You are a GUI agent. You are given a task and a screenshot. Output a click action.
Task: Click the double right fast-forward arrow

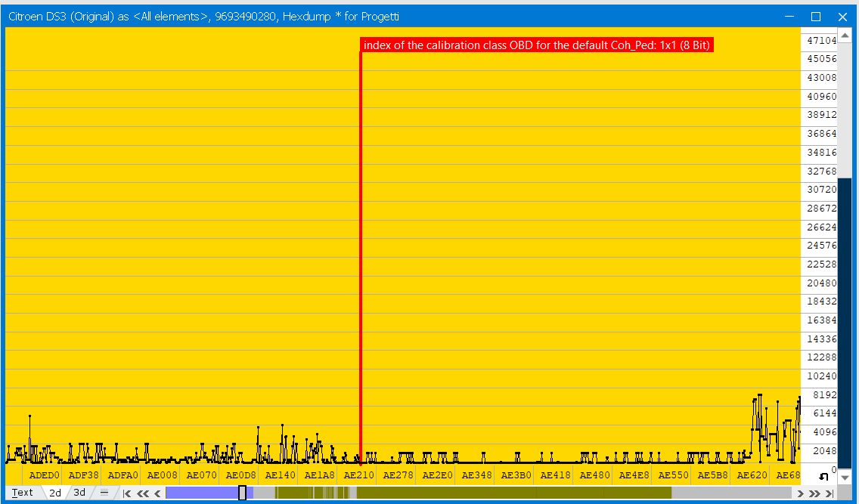(x=814, y=493)
